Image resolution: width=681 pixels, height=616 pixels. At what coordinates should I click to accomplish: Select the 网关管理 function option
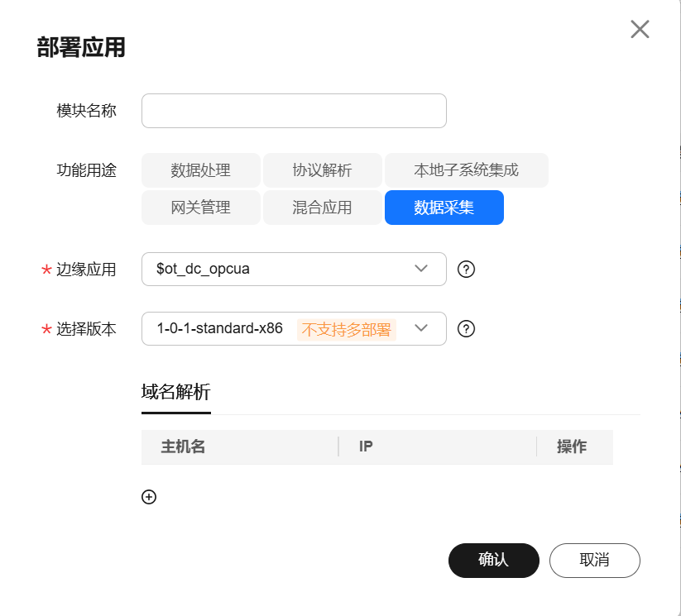click(200, 208)
